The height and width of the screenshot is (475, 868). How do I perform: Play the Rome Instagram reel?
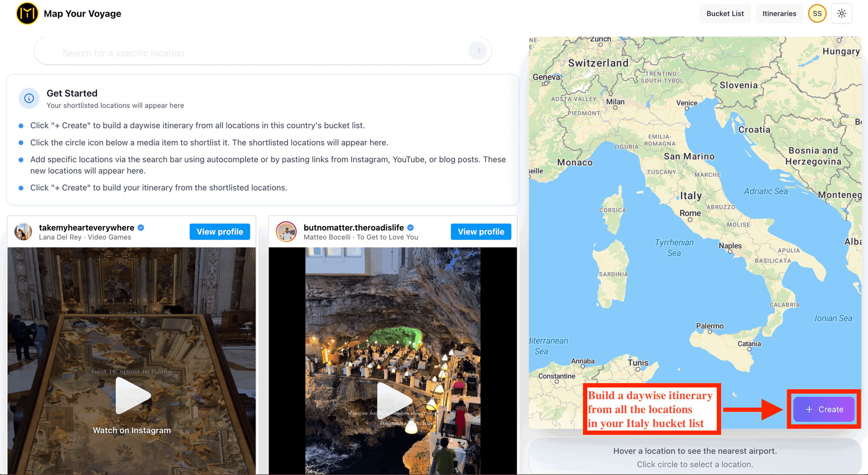point(132,395)
